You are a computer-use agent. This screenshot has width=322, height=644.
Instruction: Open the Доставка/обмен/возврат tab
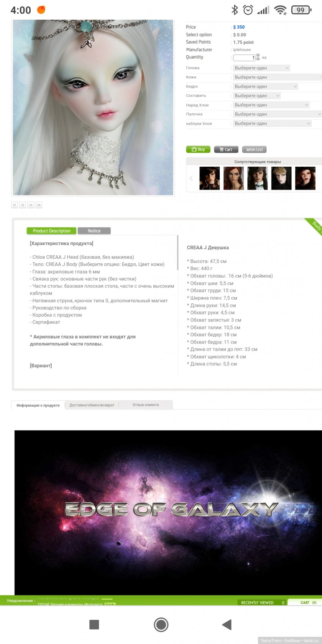point(92,405)
